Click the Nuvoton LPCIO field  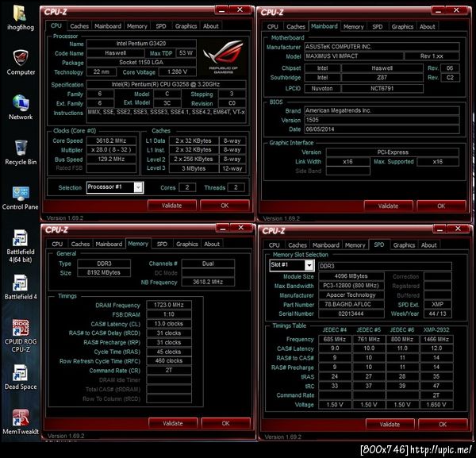[x=322, y=89]
